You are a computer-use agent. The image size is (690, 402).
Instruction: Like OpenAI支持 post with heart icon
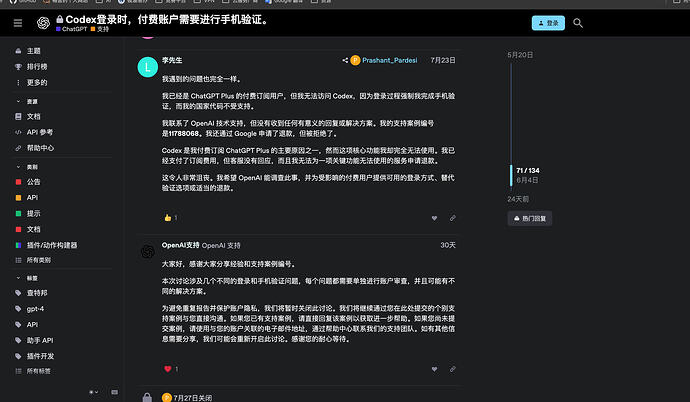[434, 369]
